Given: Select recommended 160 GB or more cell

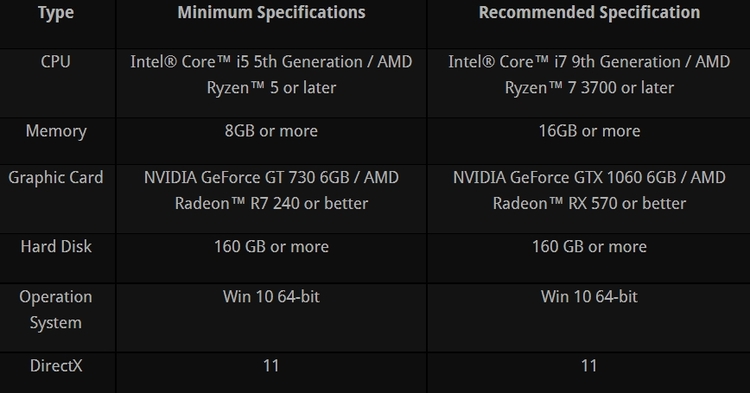Looking at the screenshot, I should coord(589,246).
